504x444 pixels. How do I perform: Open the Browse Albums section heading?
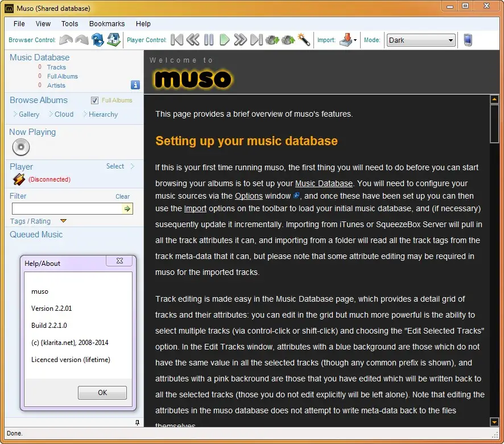click(39, 100)
